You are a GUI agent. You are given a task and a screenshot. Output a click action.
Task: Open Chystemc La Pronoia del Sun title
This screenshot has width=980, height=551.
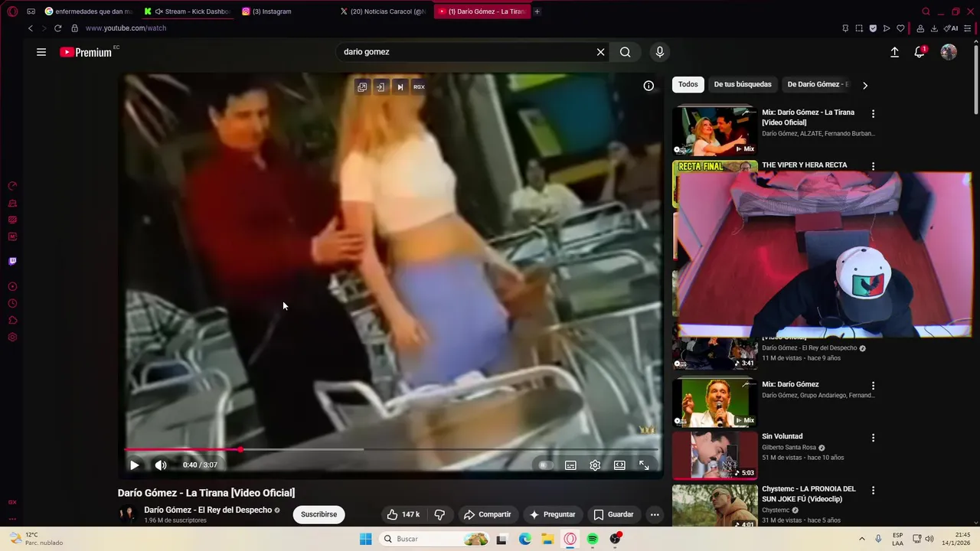pos(808,494)
